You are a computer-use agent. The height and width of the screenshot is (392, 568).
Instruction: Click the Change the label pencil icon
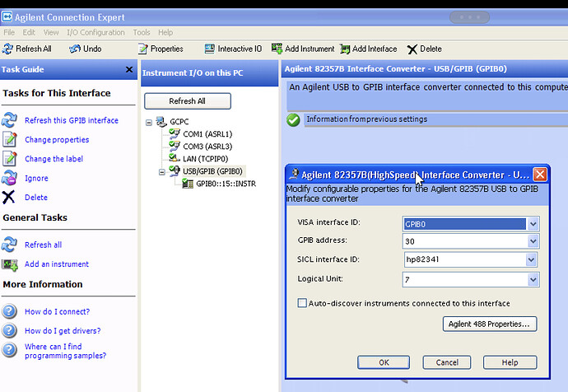click(x=10, y=158)
